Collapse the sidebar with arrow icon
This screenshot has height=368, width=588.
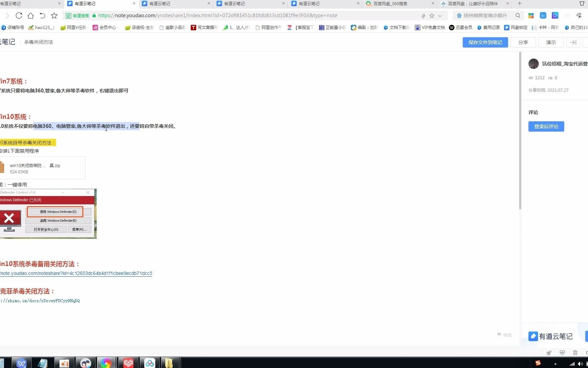[x=573, y=42]
